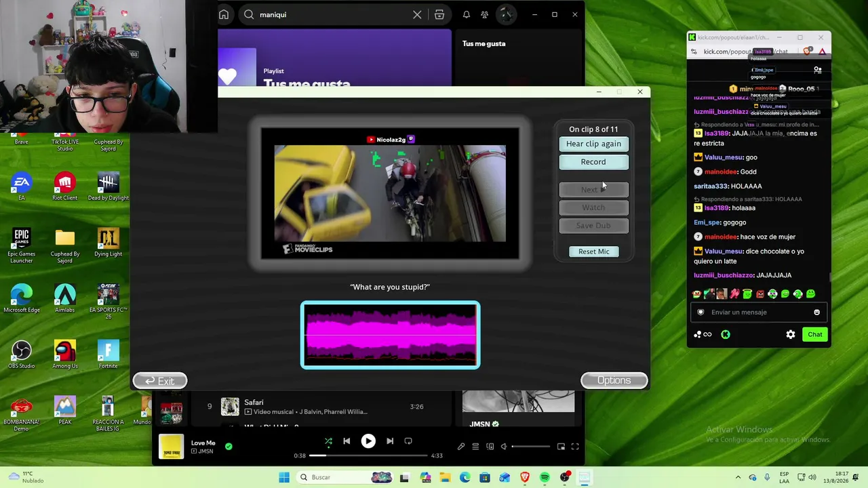Adjust the Spotify volume slider
The width and height of the screenshot is (868, 488).
click(530, 447)
